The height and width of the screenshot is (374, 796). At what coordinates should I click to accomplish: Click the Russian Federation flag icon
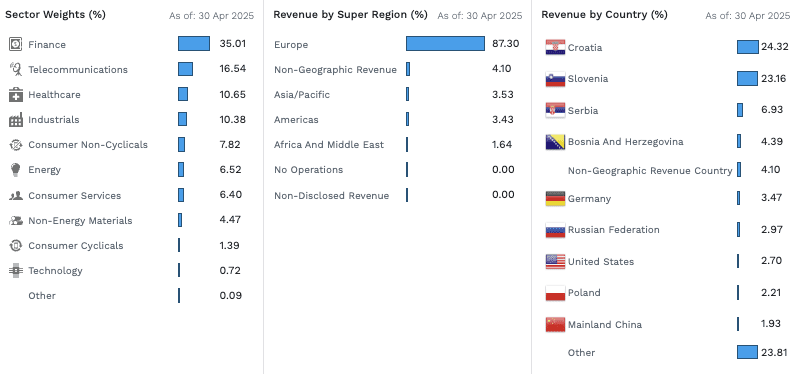(555, 230)
